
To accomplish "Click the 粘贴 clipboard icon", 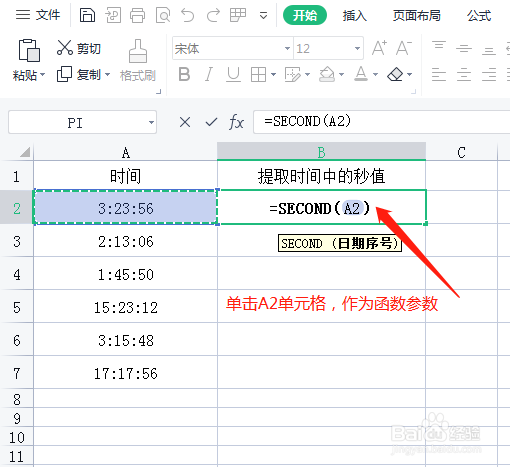I will pos(29,50).
